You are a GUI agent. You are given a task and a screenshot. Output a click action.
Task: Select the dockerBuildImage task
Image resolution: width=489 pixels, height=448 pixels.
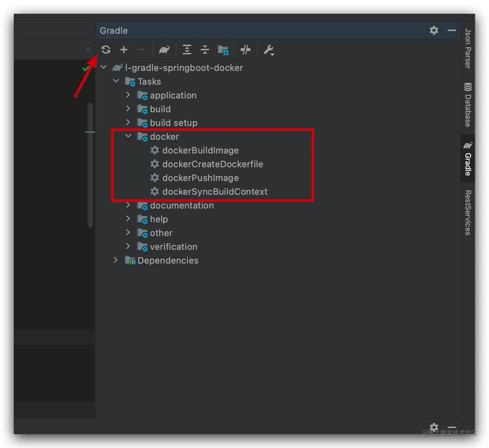200,150
